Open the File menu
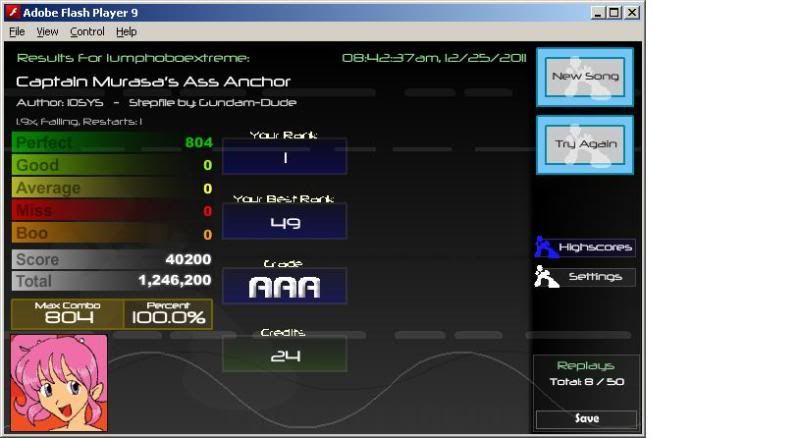The image size is (799, 438). pyautogui.click(x=17, y=32)
